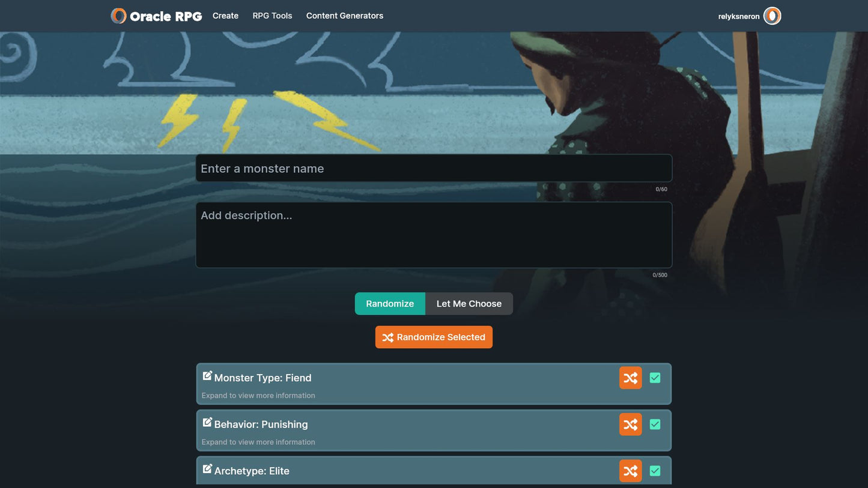Shuffle the Behavior row value
This screenshot has height=488, width=868.
pos(630,425)
